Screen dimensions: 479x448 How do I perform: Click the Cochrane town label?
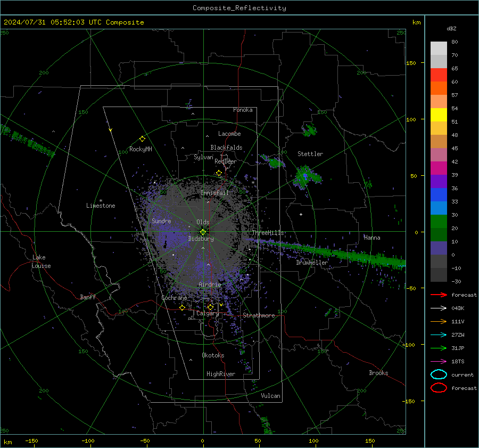174,298
